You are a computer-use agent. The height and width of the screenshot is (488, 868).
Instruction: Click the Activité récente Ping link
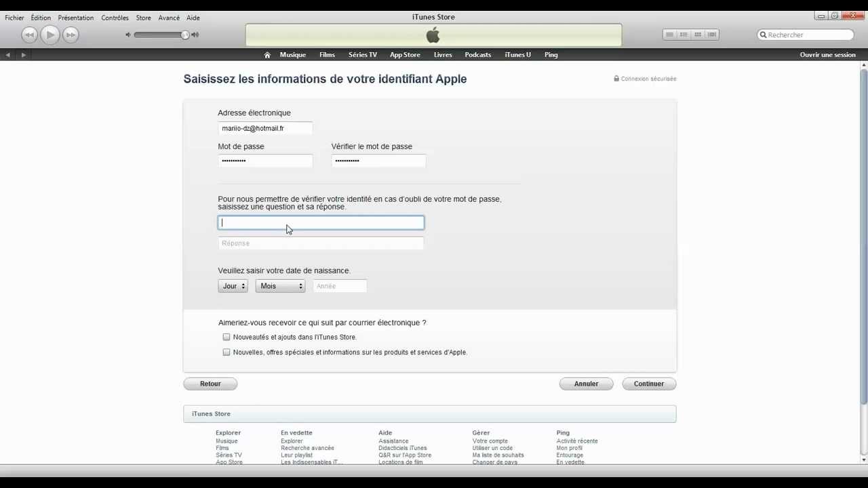coord(577,441)
